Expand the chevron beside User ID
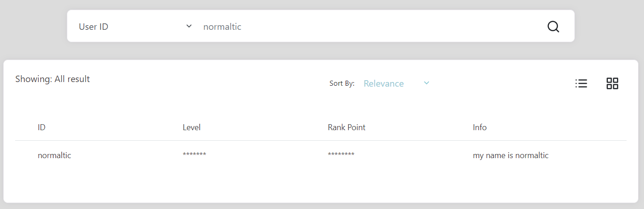The image size is (644, 209). (189, 26)
